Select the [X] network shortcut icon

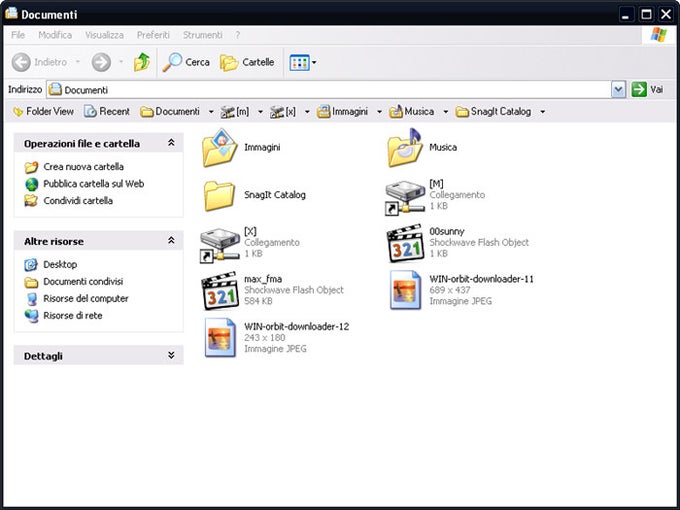pyautogui.click(x=219, y=245)
